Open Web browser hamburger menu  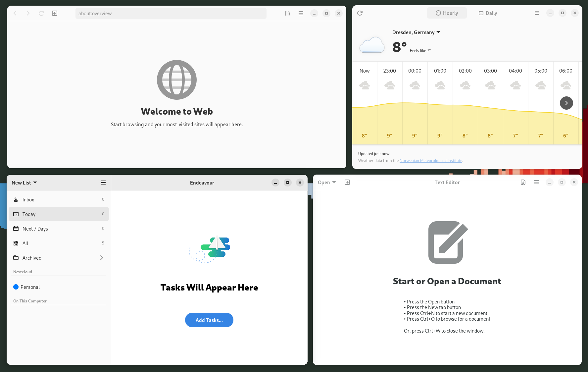pyautogui.click(x=301, y=13)
